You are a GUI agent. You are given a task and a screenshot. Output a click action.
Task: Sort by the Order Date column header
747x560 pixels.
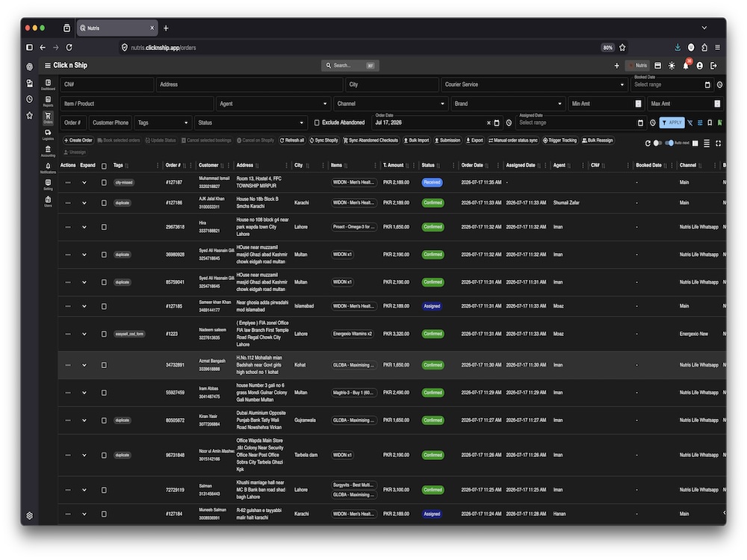point(472,165)
